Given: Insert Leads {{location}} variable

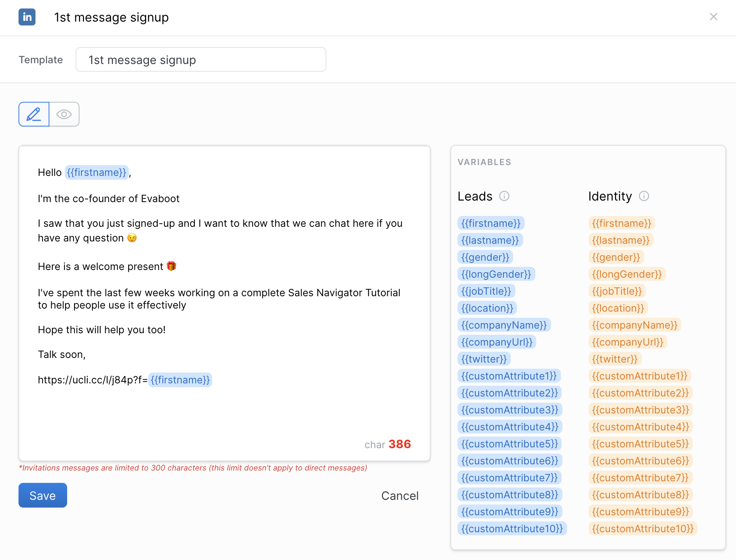Looking at the screenshot, I should tap(487, 308).
